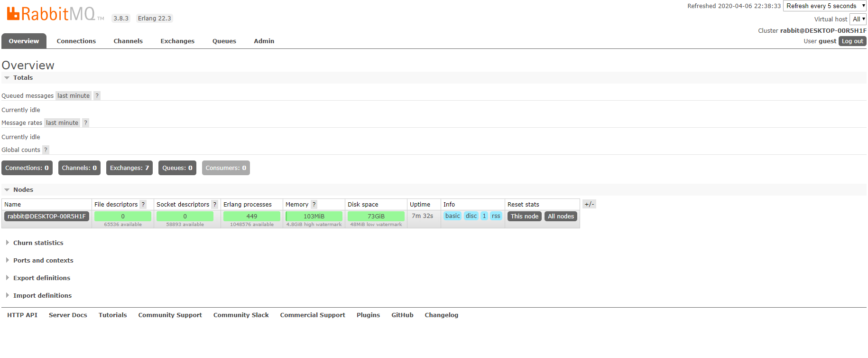Reset stats for All nodes
The width and height of the screenshot is (868, 358).
click(561, 217)
